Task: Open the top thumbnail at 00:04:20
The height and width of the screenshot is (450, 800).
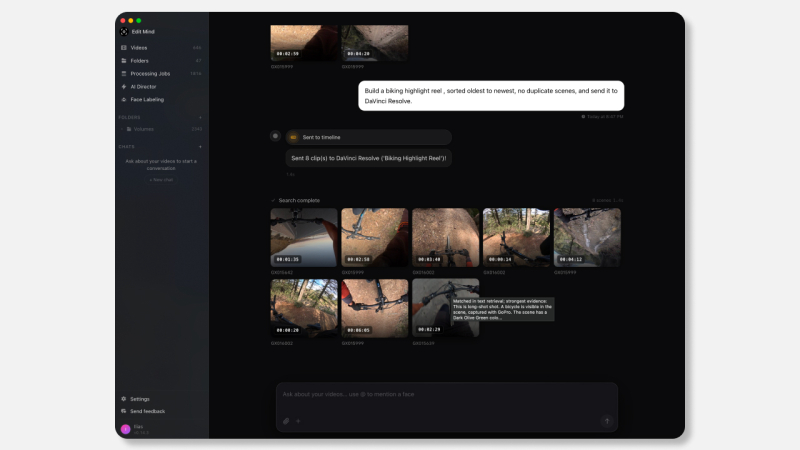Action: (x=374, y=43)
